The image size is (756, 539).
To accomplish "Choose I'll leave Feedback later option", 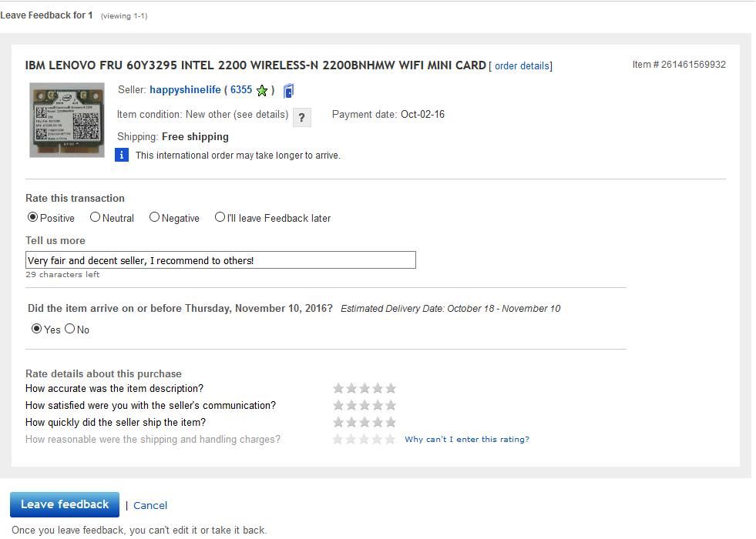I will click(x=220, y=218).
